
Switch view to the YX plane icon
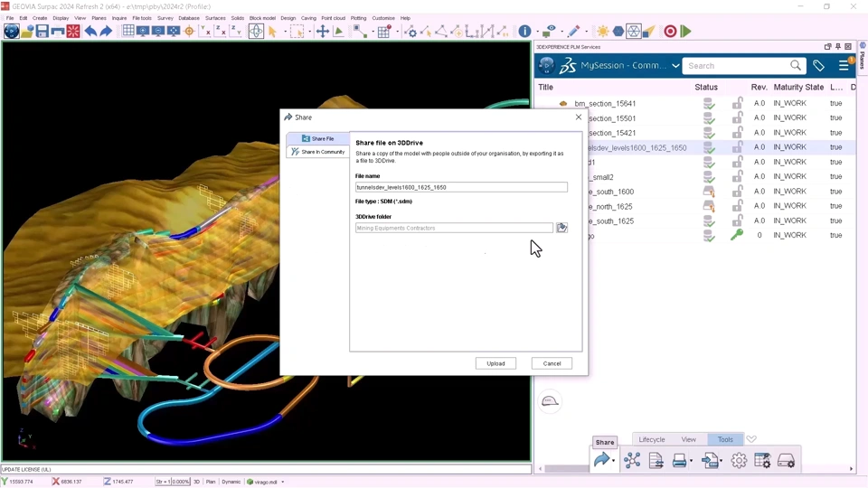pos(205,31)
